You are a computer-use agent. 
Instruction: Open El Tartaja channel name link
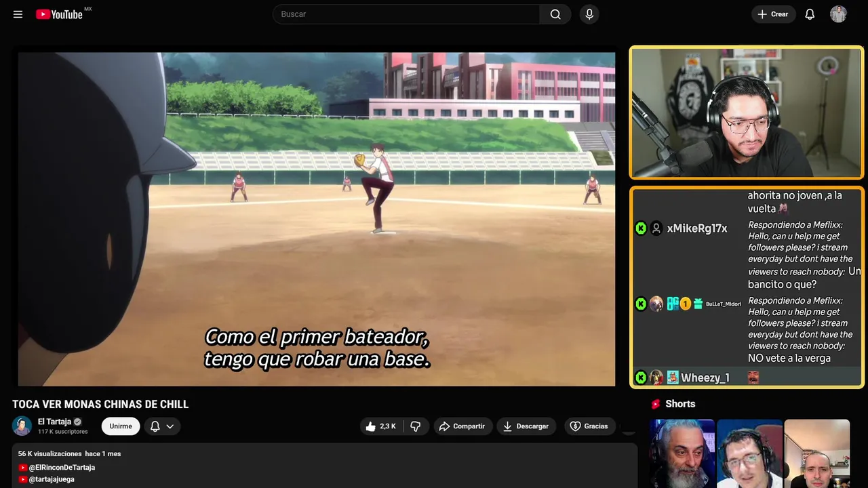coord(54,422)
